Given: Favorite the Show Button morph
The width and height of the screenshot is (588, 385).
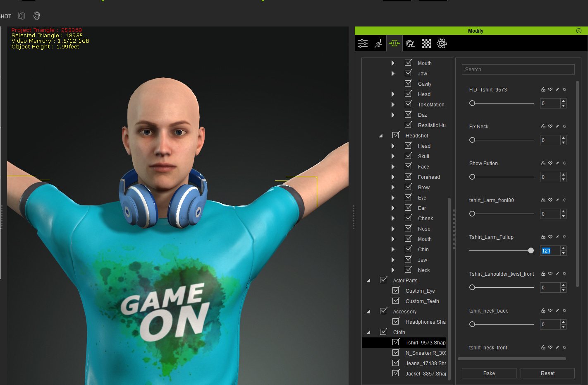Looking at the screenshot, I should click(x=550, y=163).
